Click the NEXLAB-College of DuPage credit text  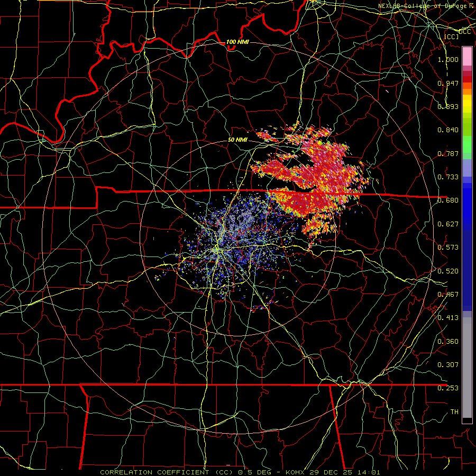point(426,6)
